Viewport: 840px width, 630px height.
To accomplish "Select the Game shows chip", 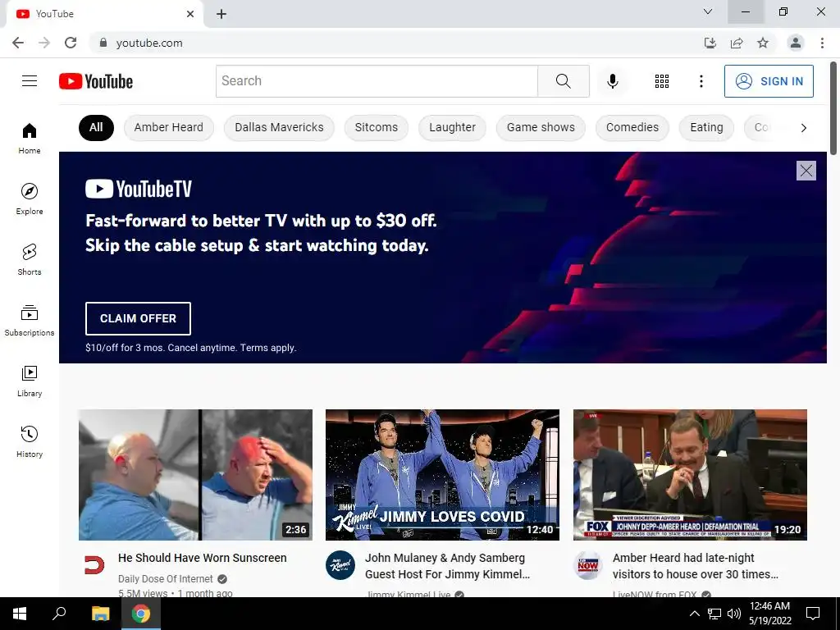I will pyautogui.click(x=541, y=127).
